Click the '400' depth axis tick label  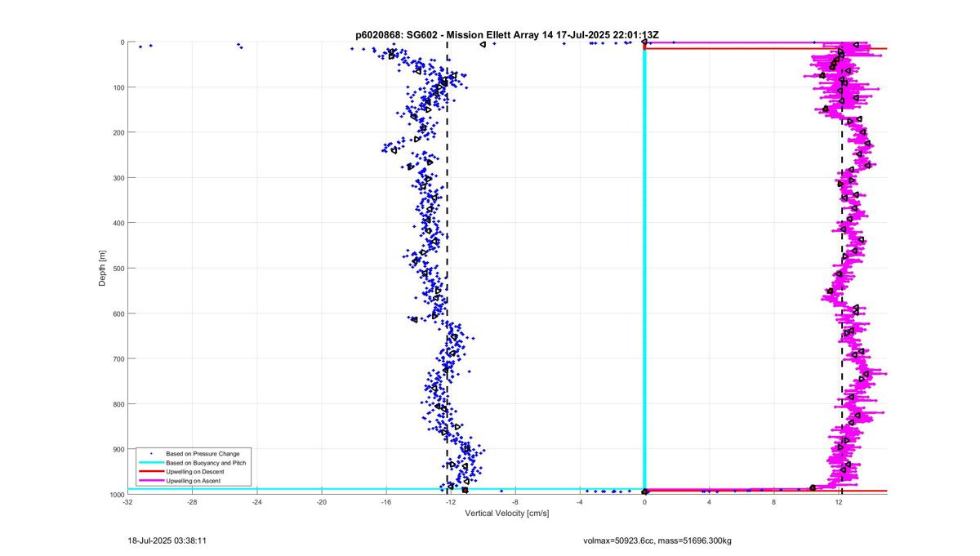(x=118, y=223)
